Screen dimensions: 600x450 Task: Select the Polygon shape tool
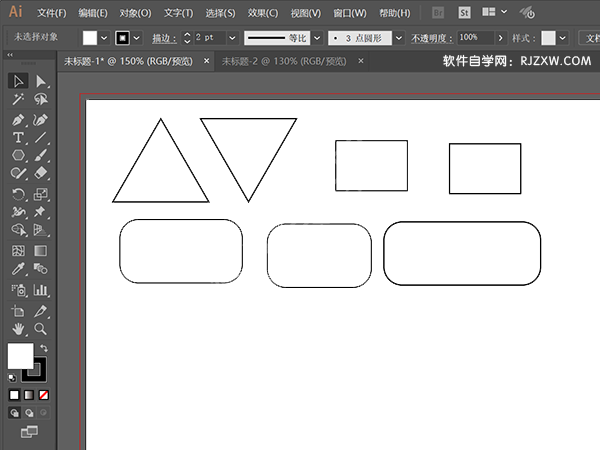point(18,155)
